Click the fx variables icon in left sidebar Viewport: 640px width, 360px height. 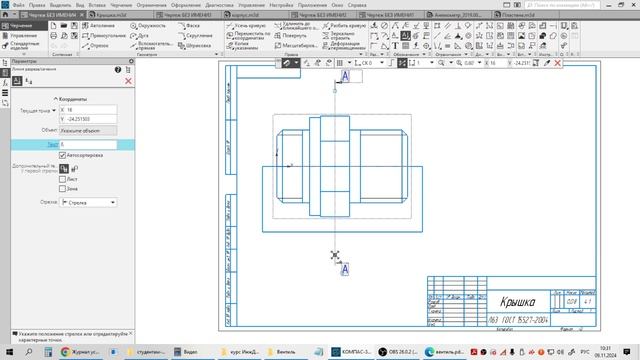[5, 83]
